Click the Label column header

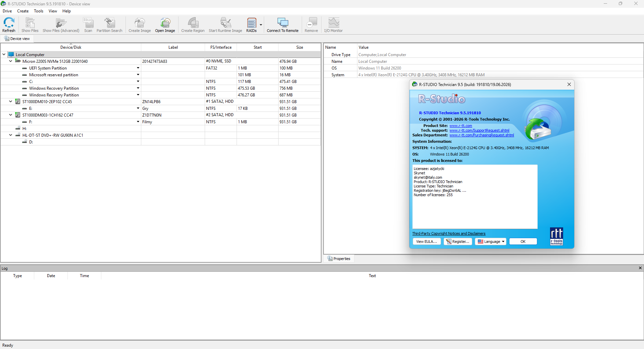pos(173,47)
